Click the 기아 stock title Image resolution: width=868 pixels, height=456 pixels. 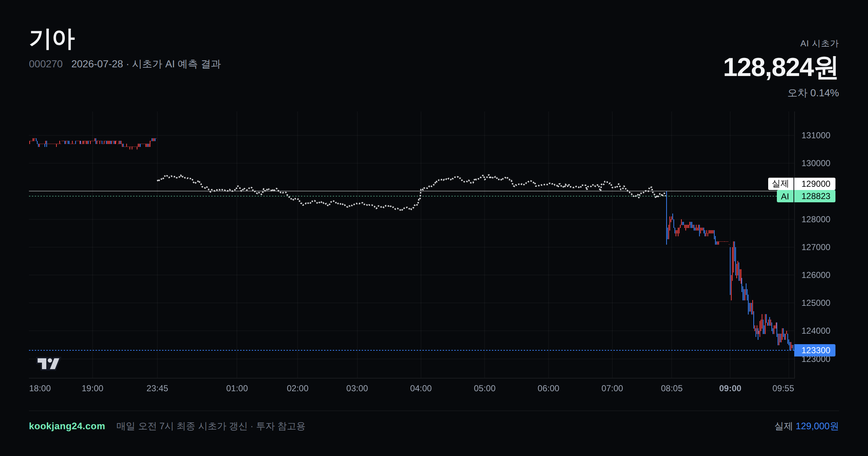pyautogui.click(x=52, y=39)
